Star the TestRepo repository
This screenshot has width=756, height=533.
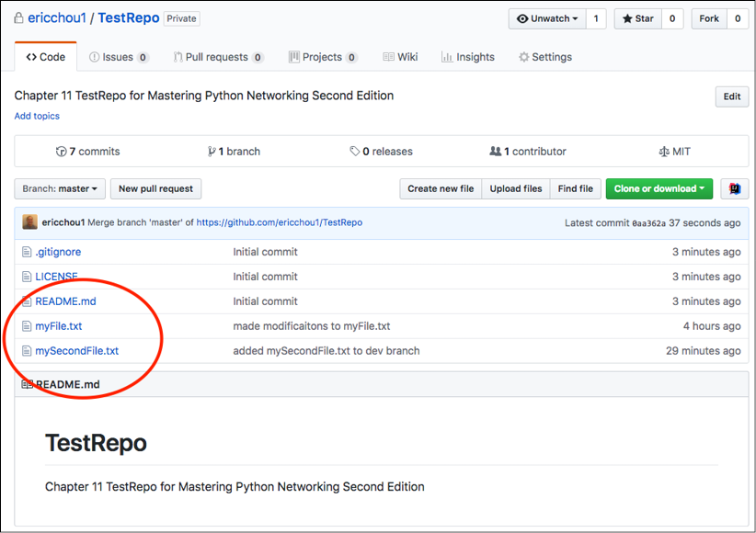coord(638,18)
